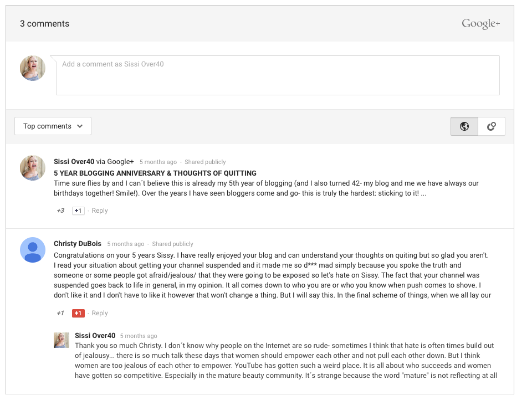Viewport: 532px width, 415px height.
Task: Click the Google+ logo
Action: point(480,23)
